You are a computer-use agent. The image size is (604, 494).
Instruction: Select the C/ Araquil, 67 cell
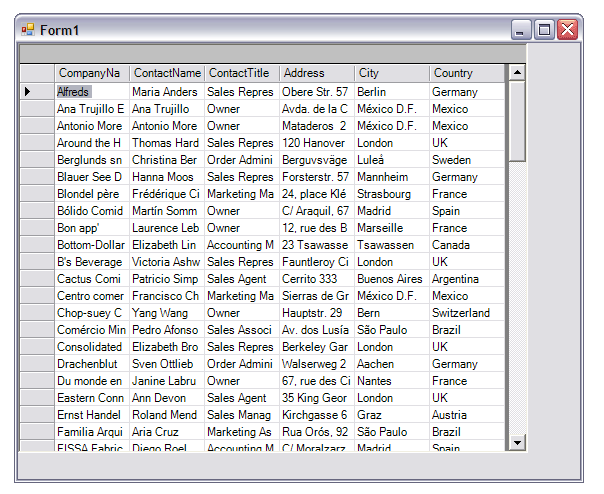[x=317, y=211]
